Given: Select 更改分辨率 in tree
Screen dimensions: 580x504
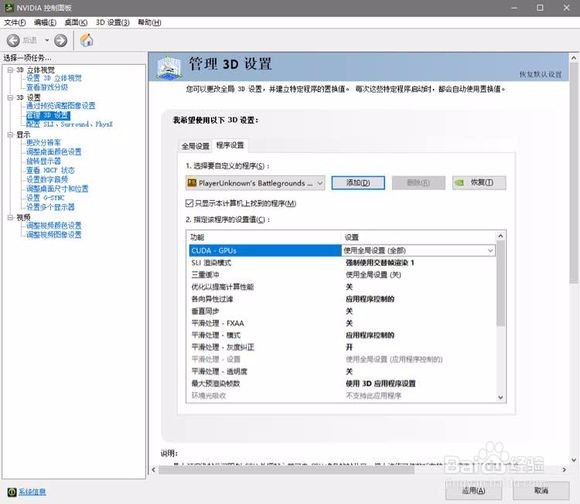Looking at the screenshot, I should click(x=43, y=142).
